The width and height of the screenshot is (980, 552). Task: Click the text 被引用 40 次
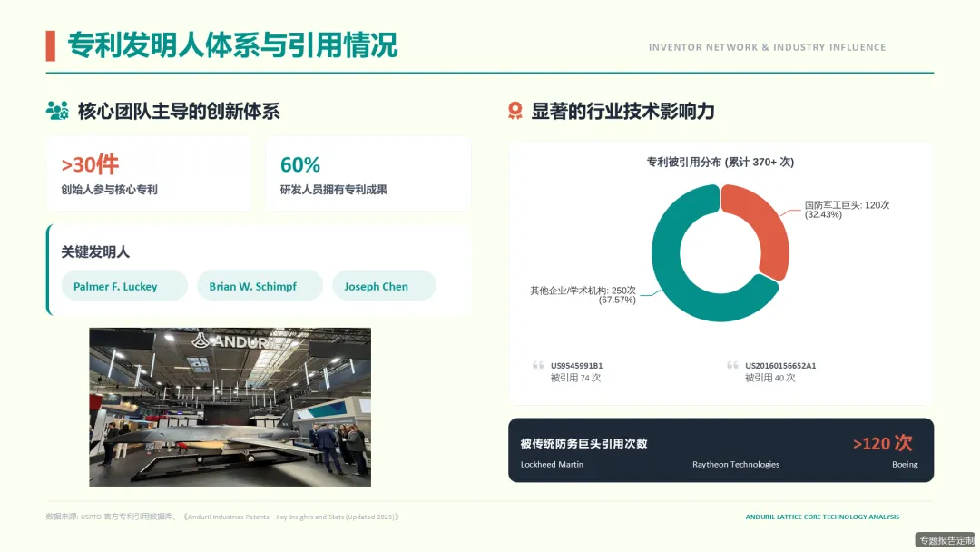769,378
